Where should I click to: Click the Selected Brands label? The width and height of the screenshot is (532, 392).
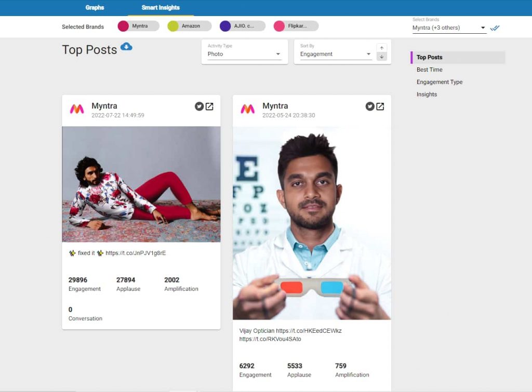pos(83,27)
